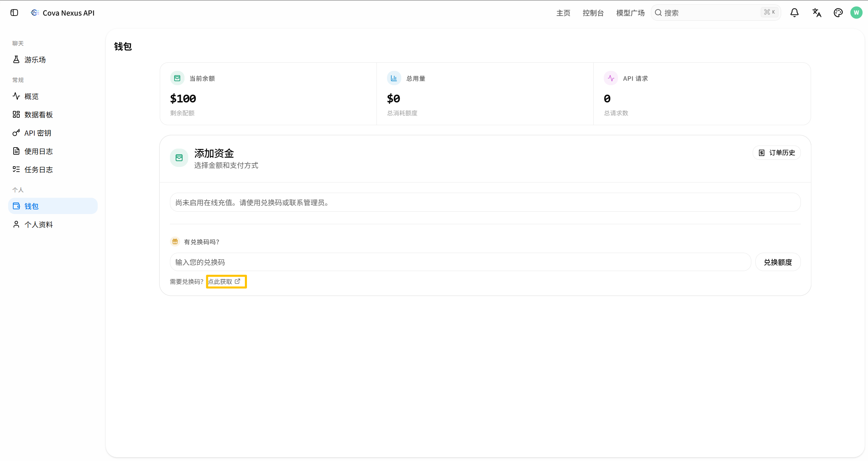Open 个人资料 in the sidebar
Image resolution: width=868 pixels, height=461 pixels.
point(53,225)
